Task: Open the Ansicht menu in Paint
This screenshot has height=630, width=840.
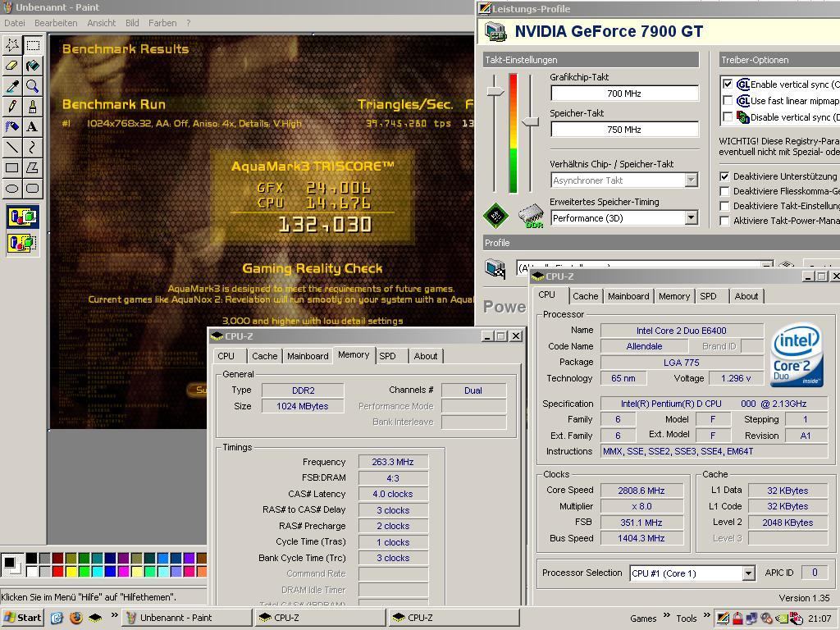Action: tap(101, 23)
